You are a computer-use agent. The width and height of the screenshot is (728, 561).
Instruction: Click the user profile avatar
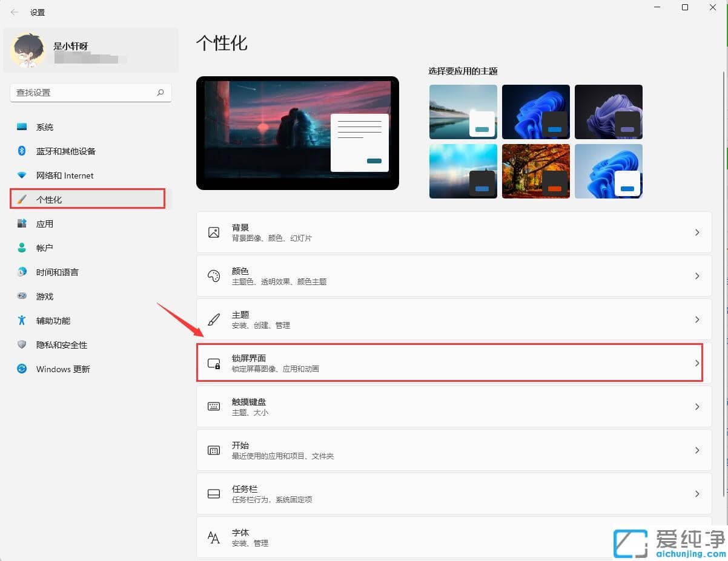click(x=28, y=50)
